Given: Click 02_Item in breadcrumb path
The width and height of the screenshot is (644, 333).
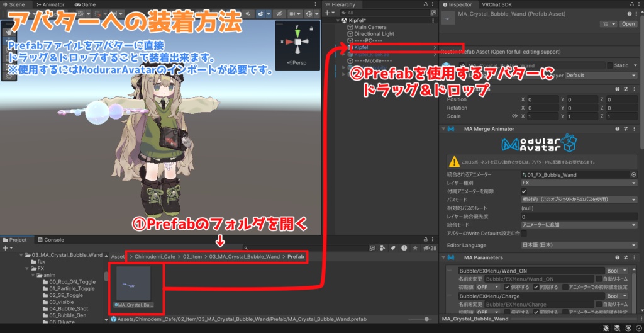Looking at the screenshot, I should point(192,257).
